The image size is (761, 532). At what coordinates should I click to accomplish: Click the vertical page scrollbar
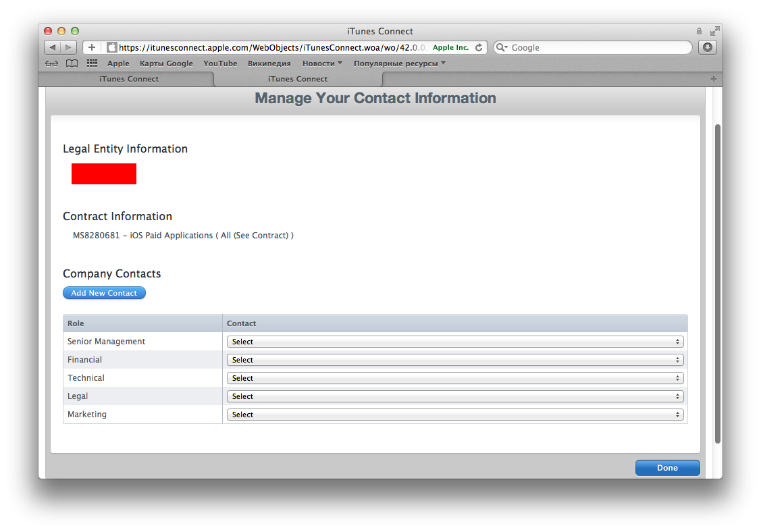(x=717, y=284)
